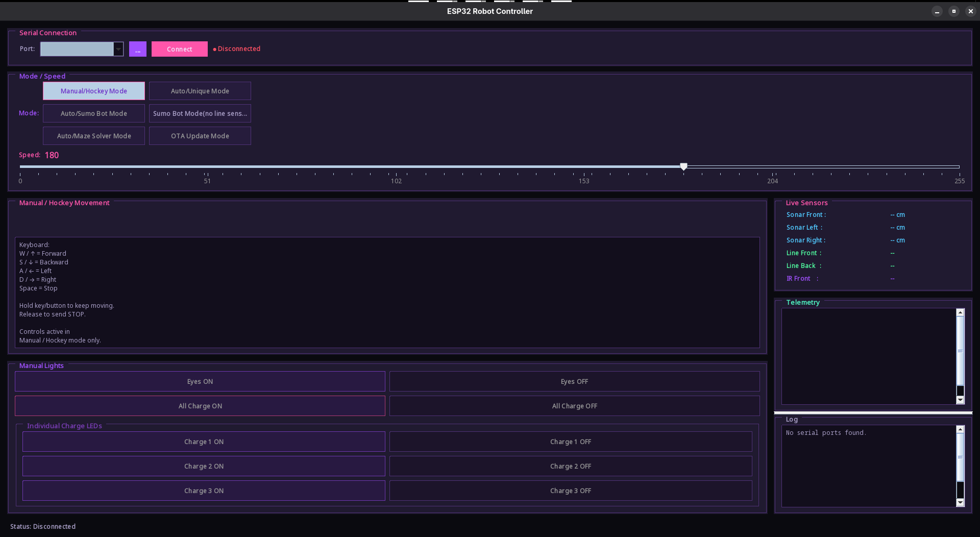This screenshot has height=537, width=980.
Task: Click the Sonar Right sensor label
Action: [805, 240]
